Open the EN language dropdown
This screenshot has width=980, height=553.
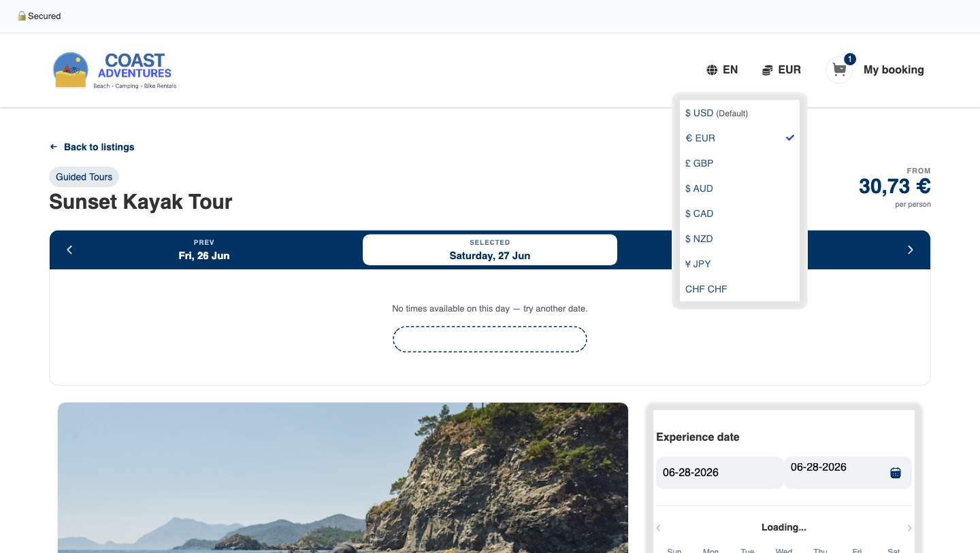pos(722,70)
